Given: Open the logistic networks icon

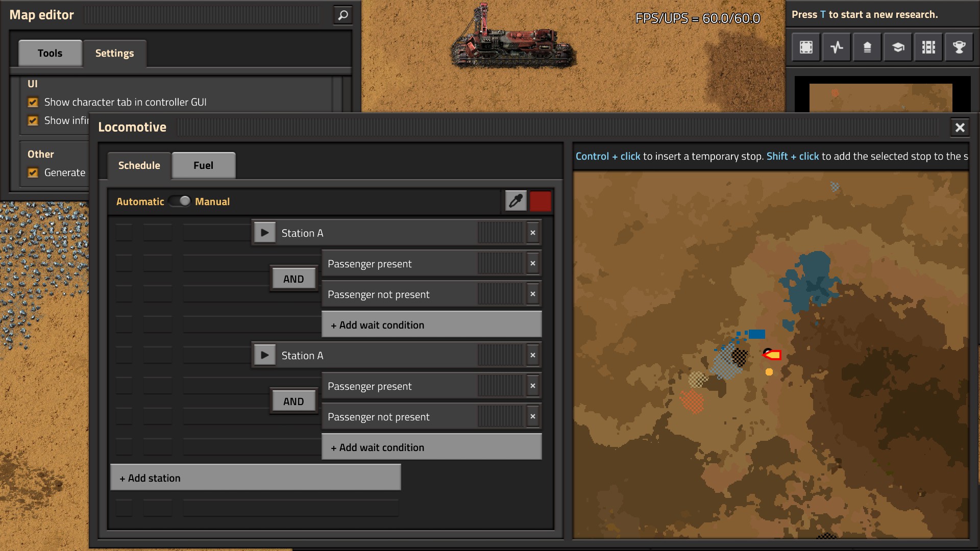Looking at the screenshot, I should [867, 47].
